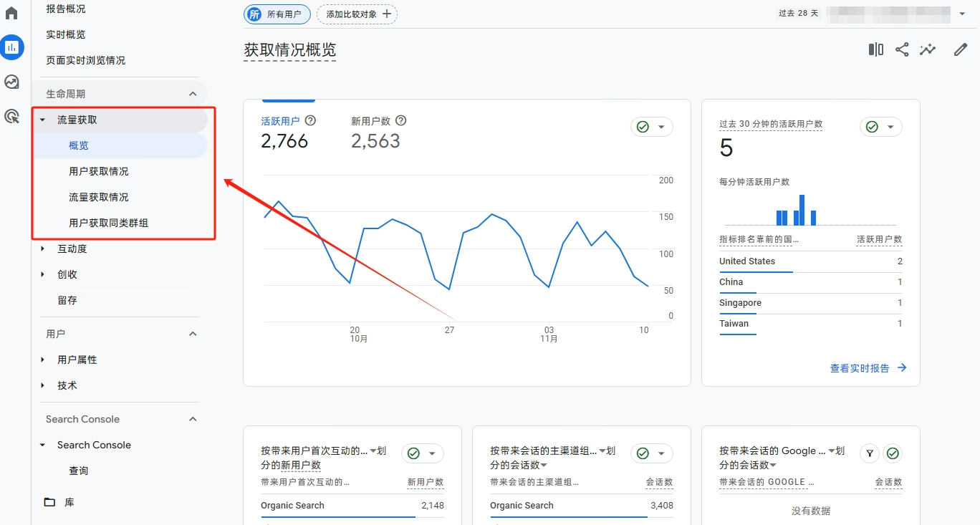Open the comparison panel icon at top right

click(x=875, y=49)
